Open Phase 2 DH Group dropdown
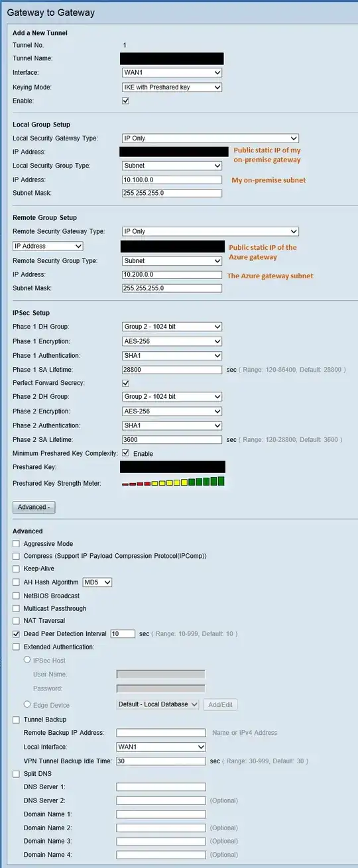The height and width of the screenshot is (868, 358). pos(172,397)
